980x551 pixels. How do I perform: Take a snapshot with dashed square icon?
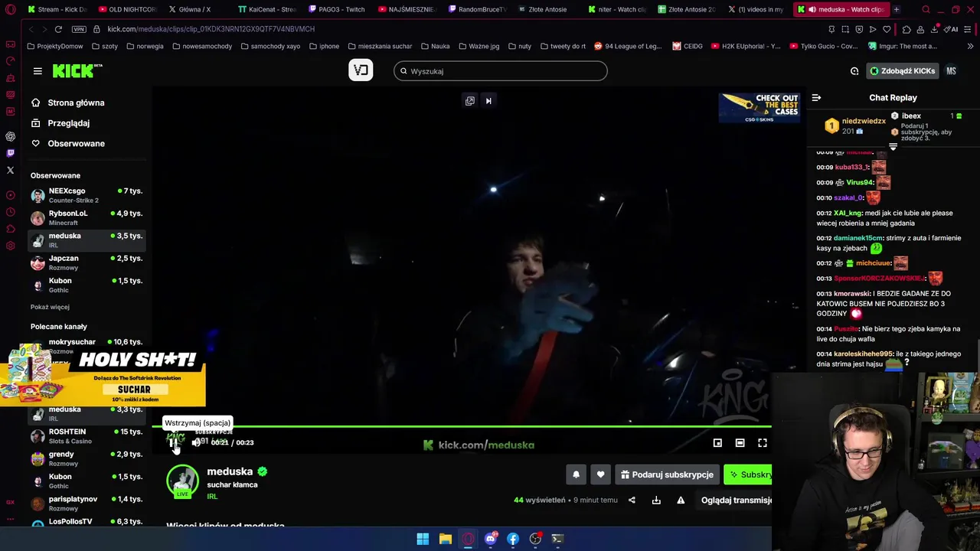click(x=845, y=29)
